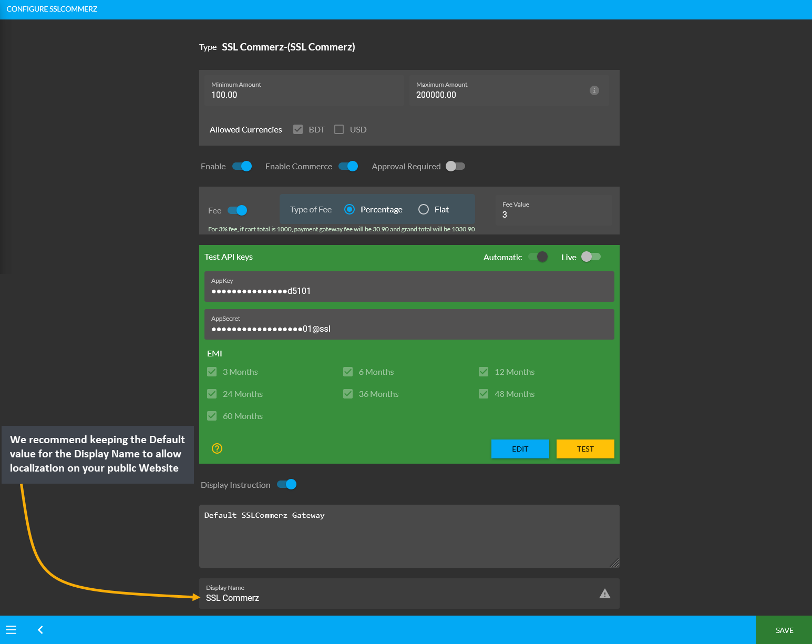
Task: Select the Percentage fee type radio
Action: pyautogui.click(x=350, y=209)
